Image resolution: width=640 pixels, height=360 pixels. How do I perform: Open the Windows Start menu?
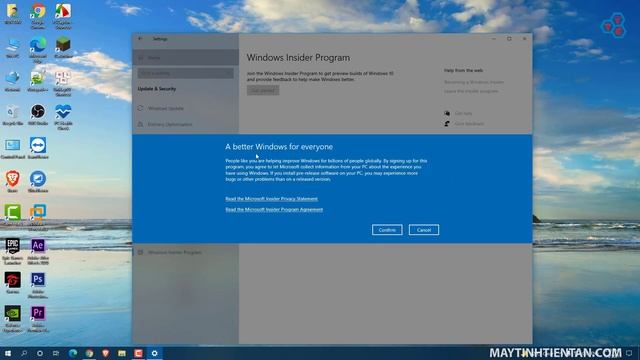[7, 353]
